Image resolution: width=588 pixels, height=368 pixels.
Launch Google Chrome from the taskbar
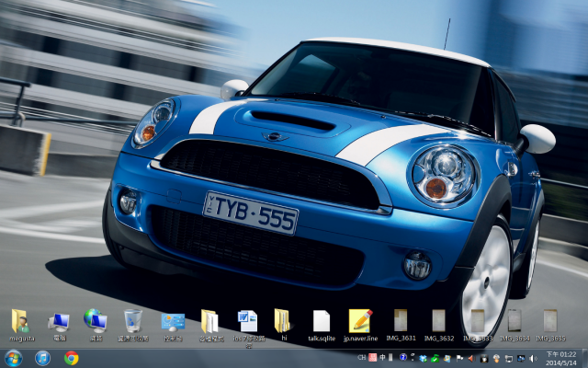(x=72, y=358)
